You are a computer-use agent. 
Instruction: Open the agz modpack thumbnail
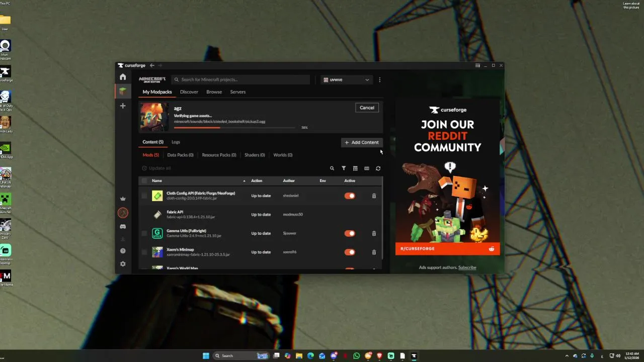point(153,117)
